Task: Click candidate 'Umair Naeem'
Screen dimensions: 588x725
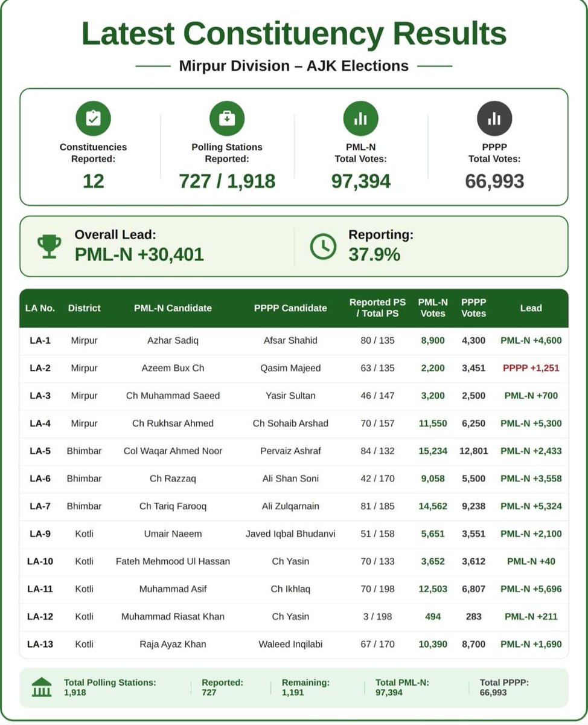Action: coord(173,534)
